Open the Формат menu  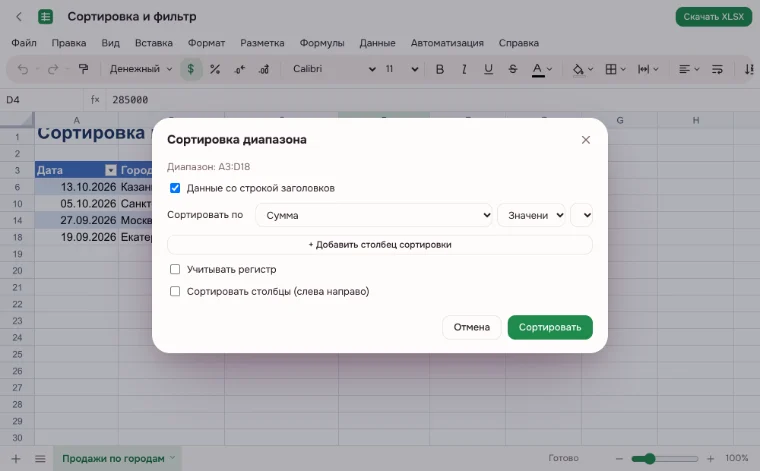(x=206, y=43)
